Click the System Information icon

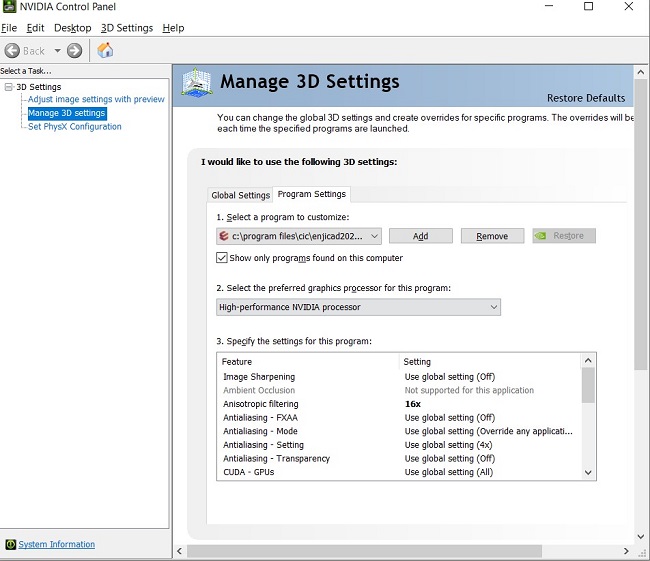(10, 544)
